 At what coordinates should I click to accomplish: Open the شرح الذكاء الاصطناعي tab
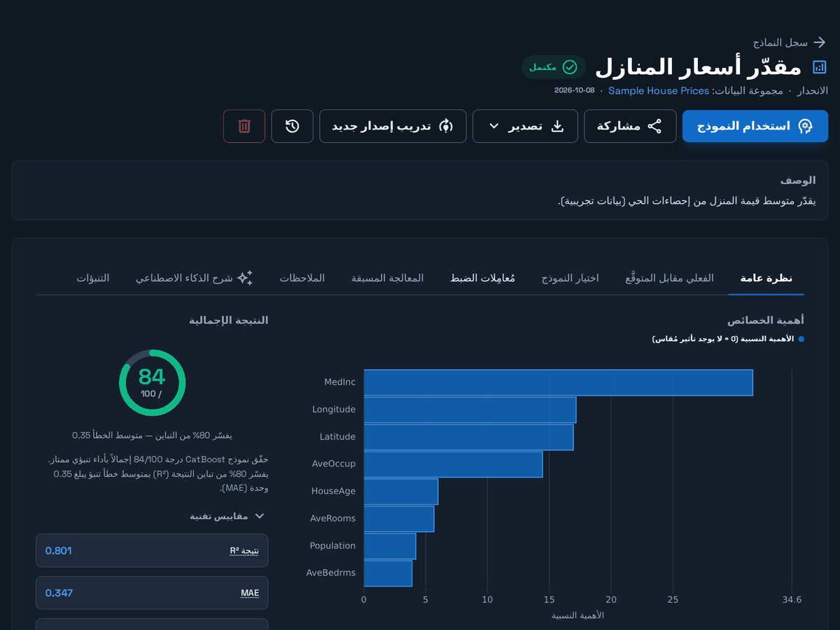tap(194, 278)
